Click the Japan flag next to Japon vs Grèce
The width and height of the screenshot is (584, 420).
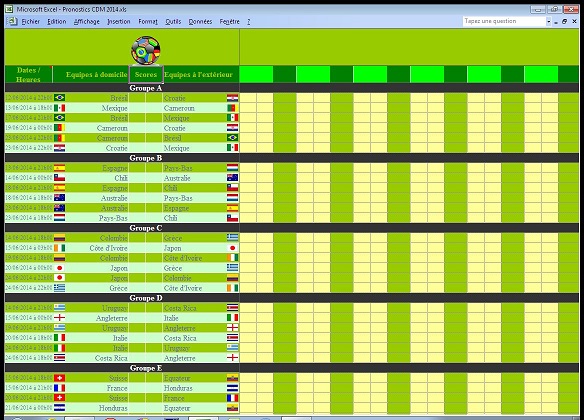pos(60,268)
